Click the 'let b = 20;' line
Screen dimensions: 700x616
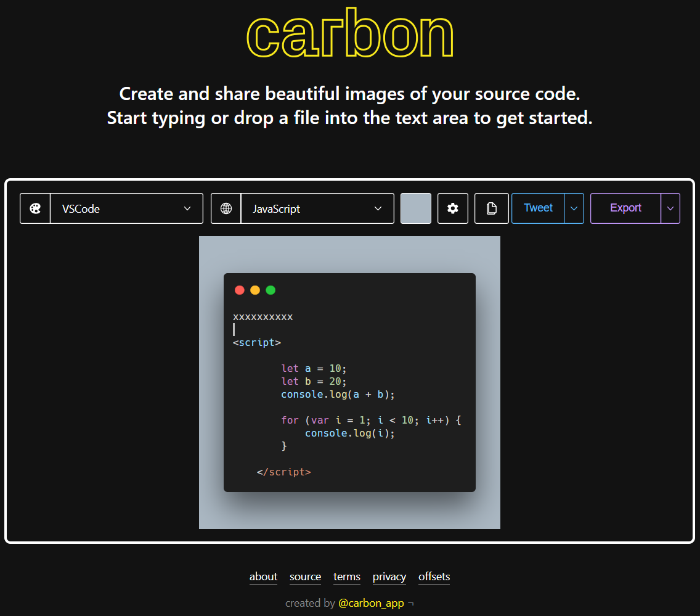(314, 382)
